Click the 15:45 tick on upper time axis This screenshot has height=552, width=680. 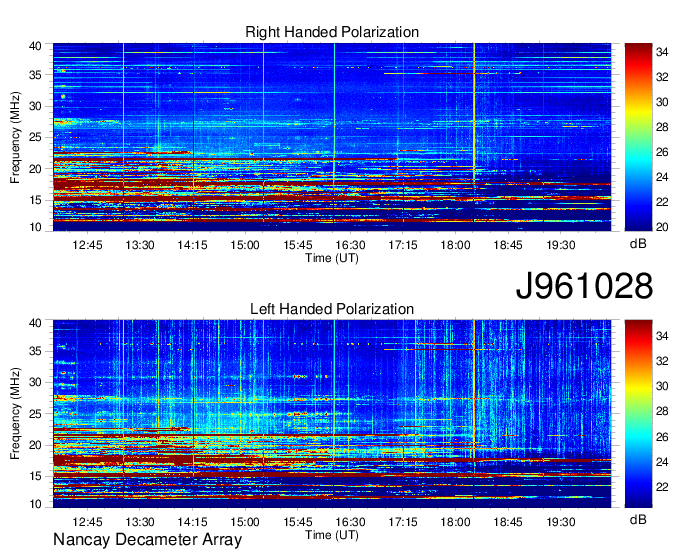click(x=298, y=245)
